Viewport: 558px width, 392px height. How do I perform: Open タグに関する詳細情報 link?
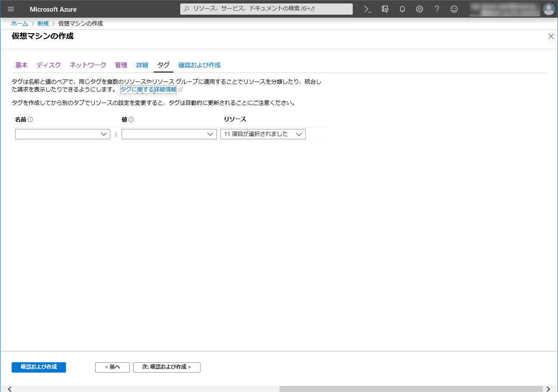click(x=148, y=89)
